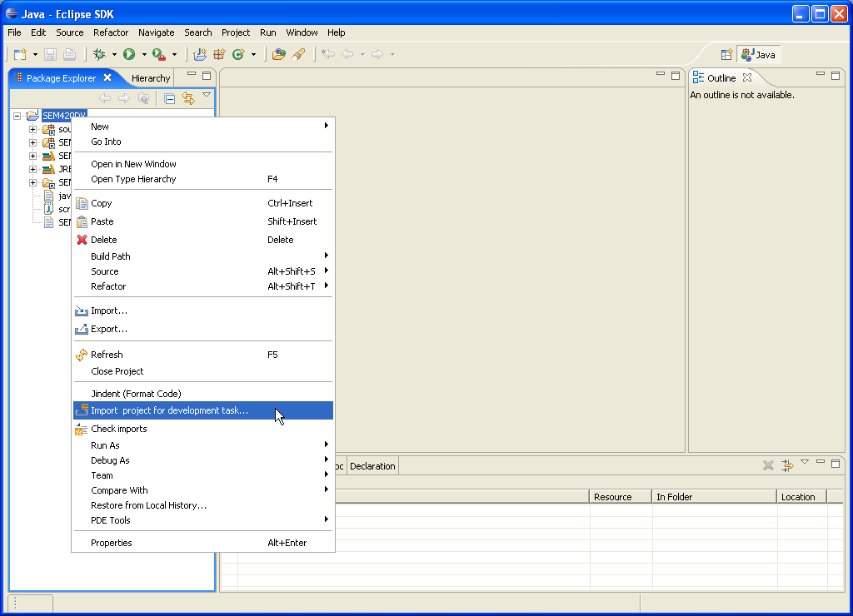Click the New Java Package toolbar icon

[x=219, y=54]
